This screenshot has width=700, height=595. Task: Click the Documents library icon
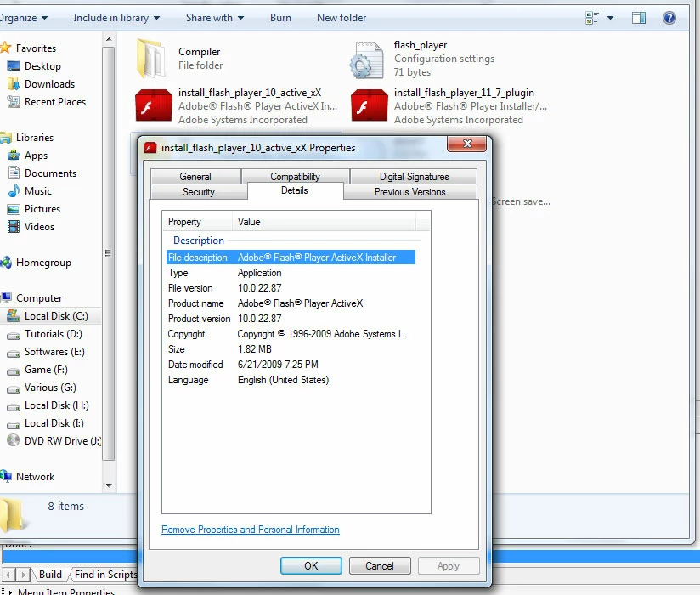click(x=14, y=173)
